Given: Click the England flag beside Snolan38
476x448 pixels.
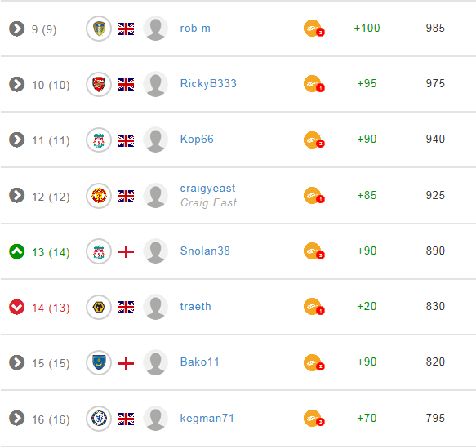Looking at the screenshot, I should pyautogui.click(x=126, y=252).
